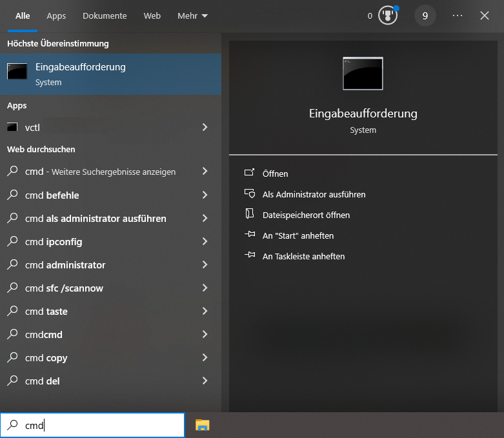Click the shield icon for Als Administrator ausführen
The width and height of the screenshot is (504, 438).
pyautogui.click(x=250, y=194)
